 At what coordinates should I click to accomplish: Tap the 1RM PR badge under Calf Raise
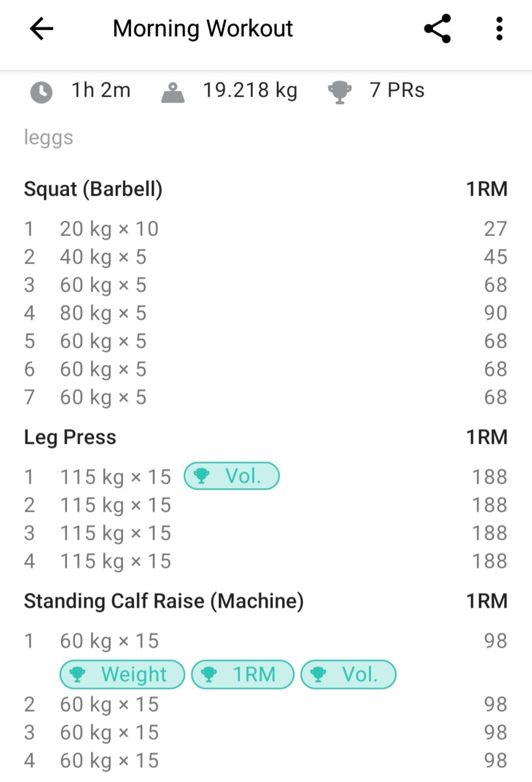click(x=242, y=674)
